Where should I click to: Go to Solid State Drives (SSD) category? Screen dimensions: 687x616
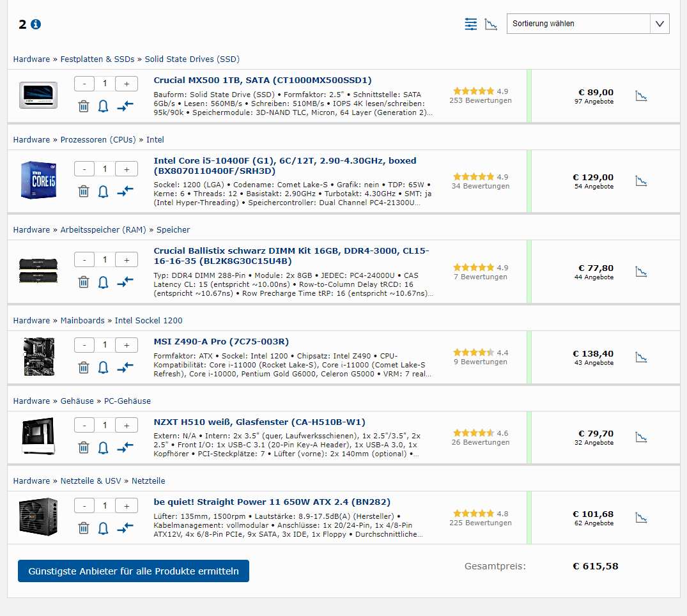(x=192, y=59)
